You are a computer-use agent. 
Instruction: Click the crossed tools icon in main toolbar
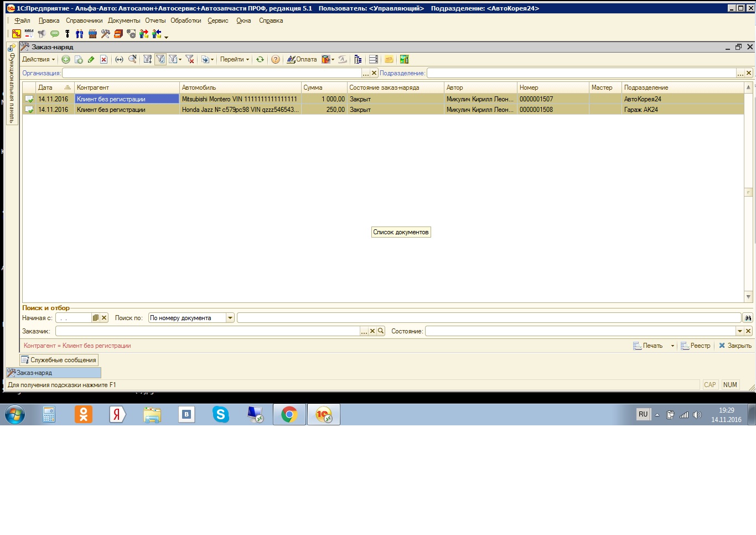coord(105,34)
